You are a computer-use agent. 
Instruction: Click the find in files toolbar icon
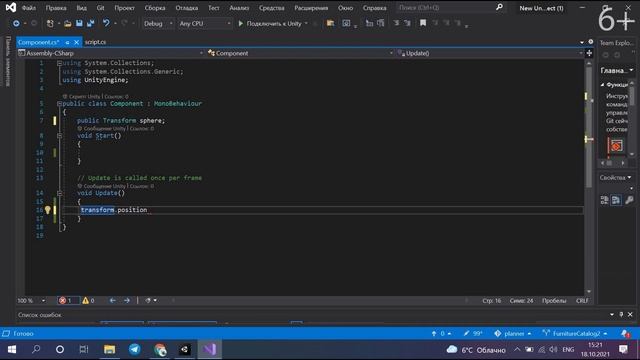pyautogui.click(x=330, y=23)
